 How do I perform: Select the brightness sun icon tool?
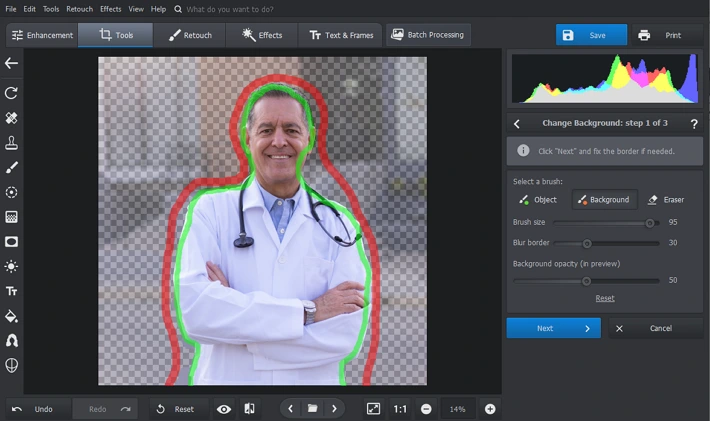click(11, 266)
